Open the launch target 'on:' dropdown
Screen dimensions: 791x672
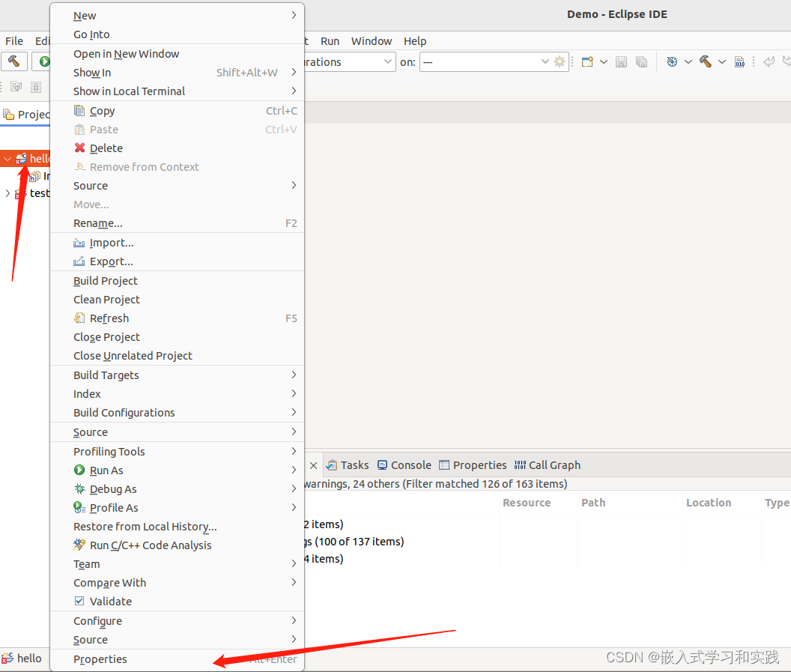point(545,61)
